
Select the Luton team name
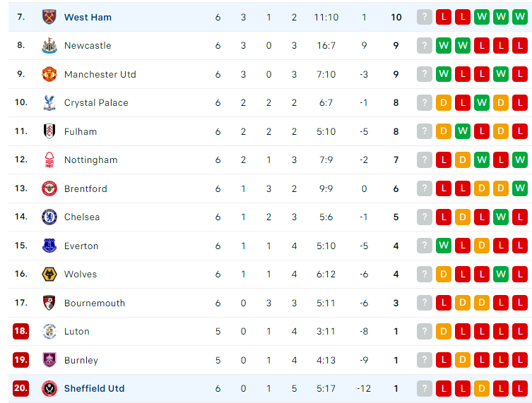[77, 331]
